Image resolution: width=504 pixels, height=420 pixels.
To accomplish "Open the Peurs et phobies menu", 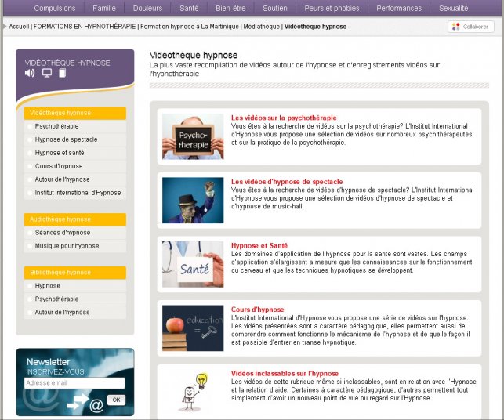I will coord(332,9).
